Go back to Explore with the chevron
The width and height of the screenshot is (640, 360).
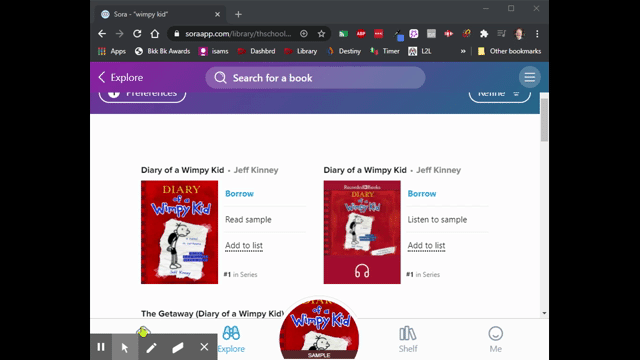coord(102,77)
